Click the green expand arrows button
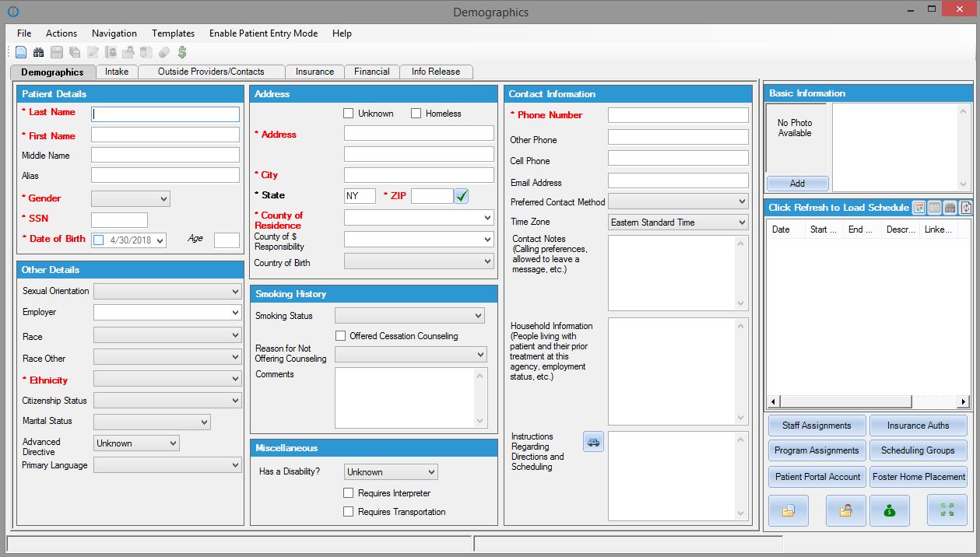 pyautogui.click(x=947, y=510)
